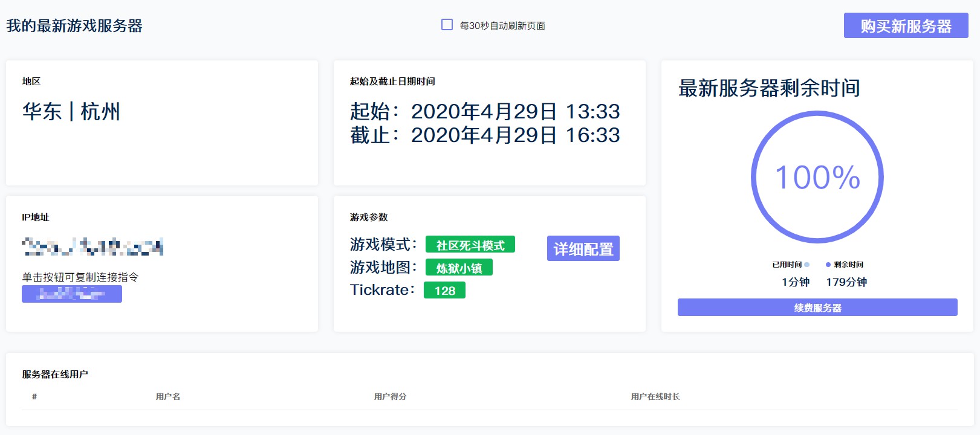Click the 179分钟 remaining time value
The height and width of the screenshot is (435, 980).
pos(846,282)
